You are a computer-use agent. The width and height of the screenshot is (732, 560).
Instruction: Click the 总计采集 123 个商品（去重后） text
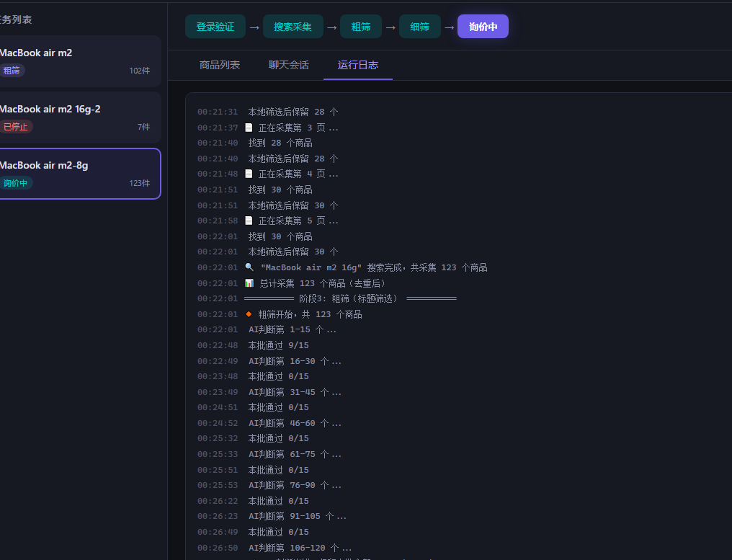pos(323,283)
